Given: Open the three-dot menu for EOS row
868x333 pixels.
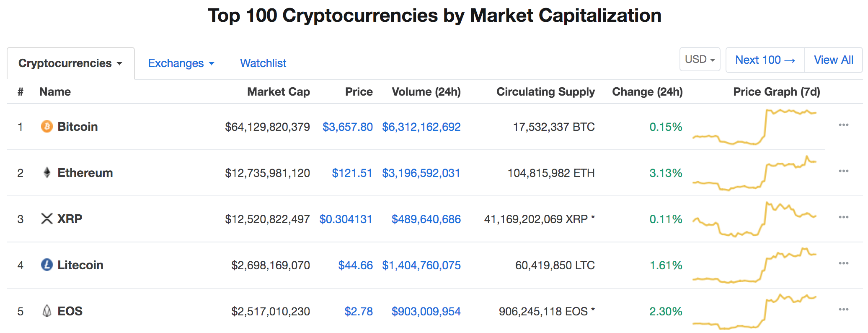Looking at the screenshot, I should click(844, 310).
